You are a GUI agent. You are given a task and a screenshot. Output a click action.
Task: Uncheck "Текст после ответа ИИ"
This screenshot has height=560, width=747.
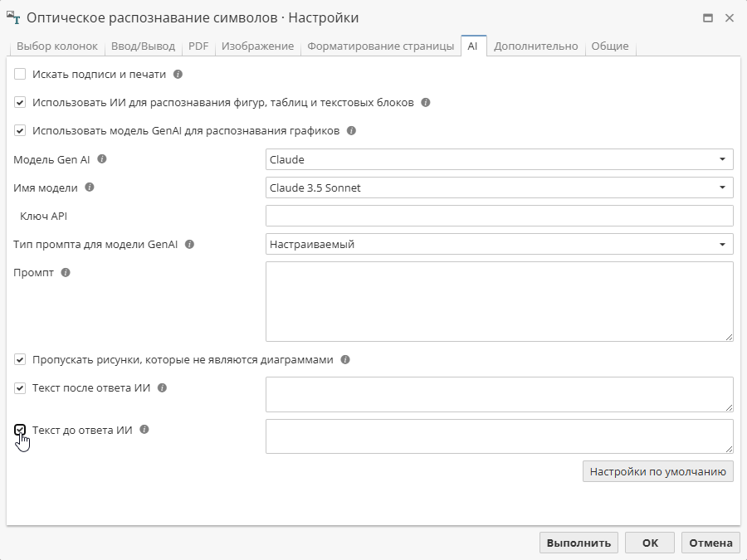20,387
